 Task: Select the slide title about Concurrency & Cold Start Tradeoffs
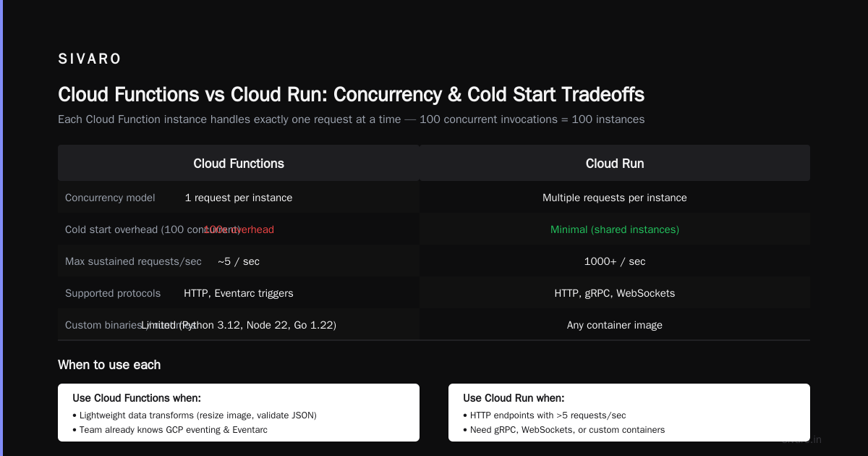pyautogui.click(x=351, y=95)
